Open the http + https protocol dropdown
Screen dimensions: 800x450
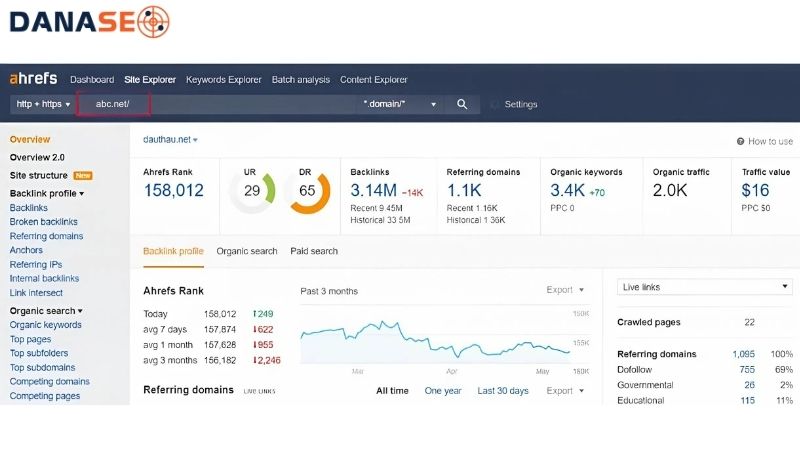point(43,104)
